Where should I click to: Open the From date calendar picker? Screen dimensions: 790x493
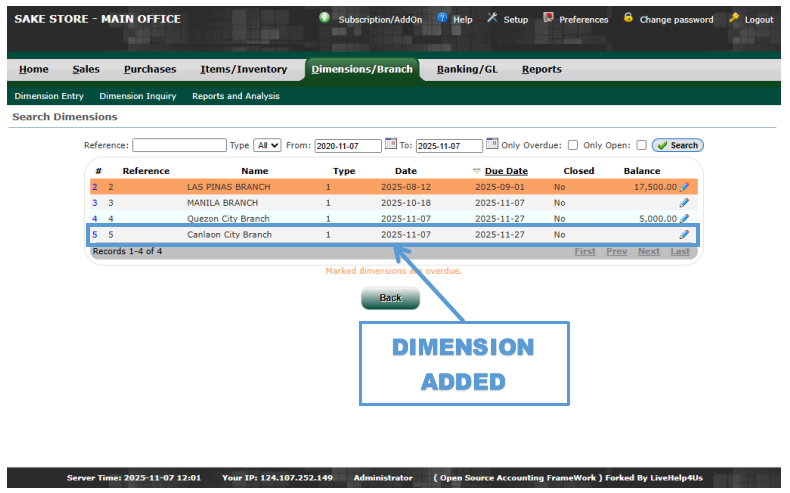[x=391, y=144]
